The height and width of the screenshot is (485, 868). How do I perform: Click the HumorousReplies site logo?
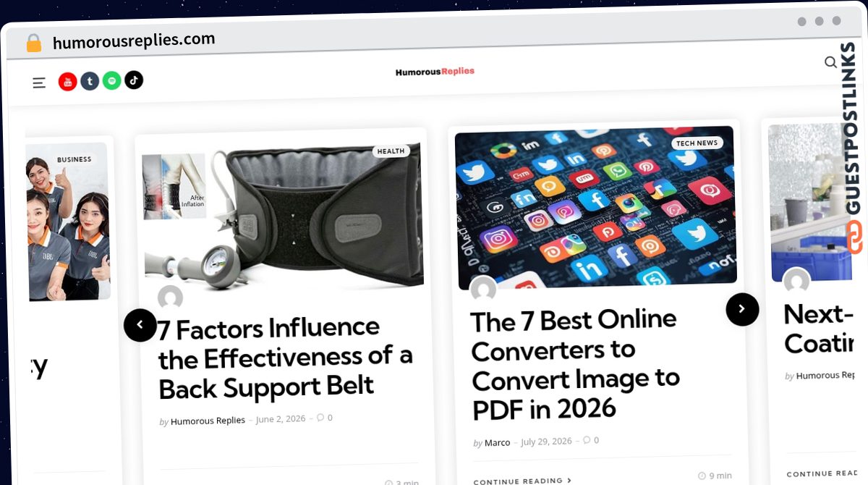click(435, 72)
